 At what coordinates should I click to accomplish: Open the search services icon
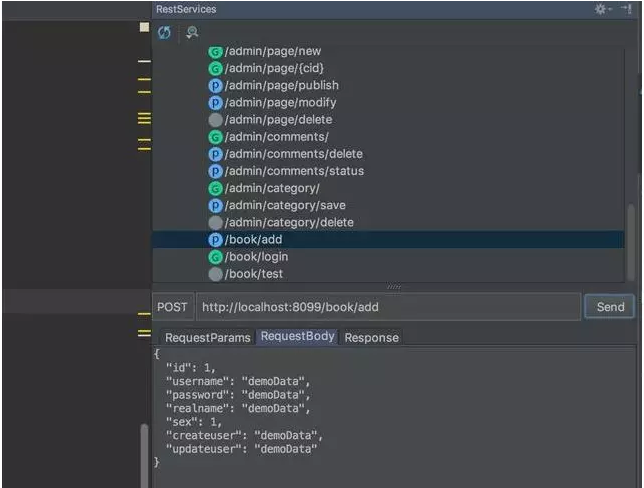(192, 32)
